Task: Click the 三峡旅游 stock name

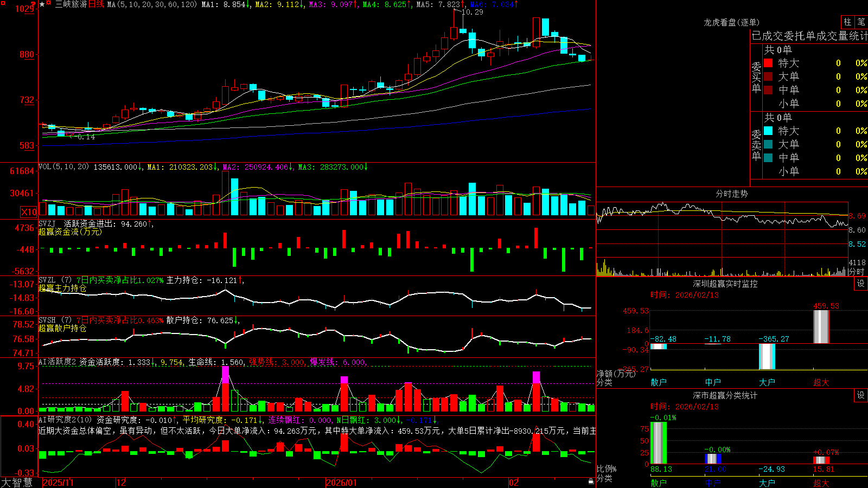Action: [71, 4]
